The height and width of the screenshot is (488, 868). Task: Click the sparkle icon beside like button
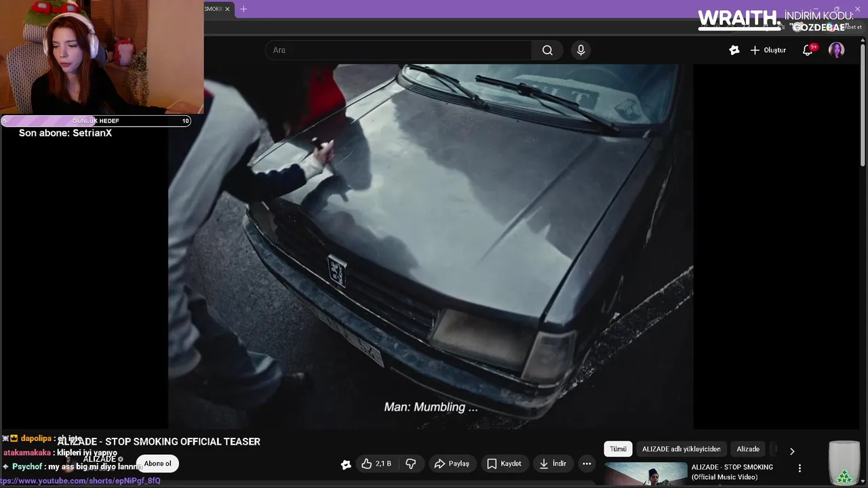346,464
